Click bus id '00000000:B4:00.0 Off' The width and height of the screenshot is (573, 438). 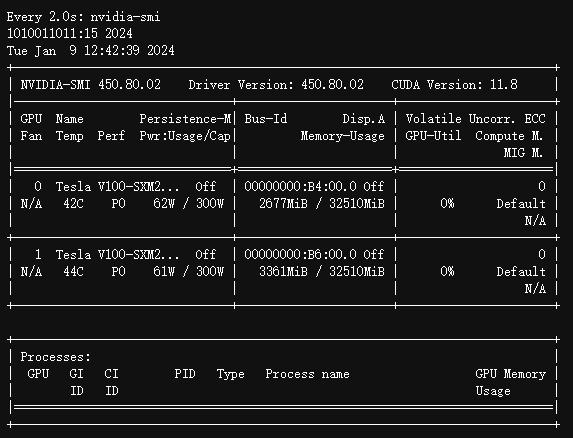(314, 187)
